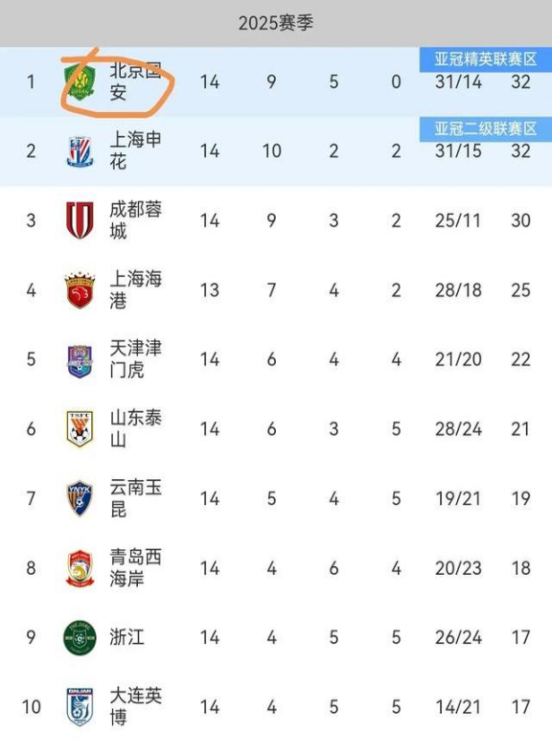
Task: Click the 亚冠二级联赛区 label
Action: click(x=486, y=128)
